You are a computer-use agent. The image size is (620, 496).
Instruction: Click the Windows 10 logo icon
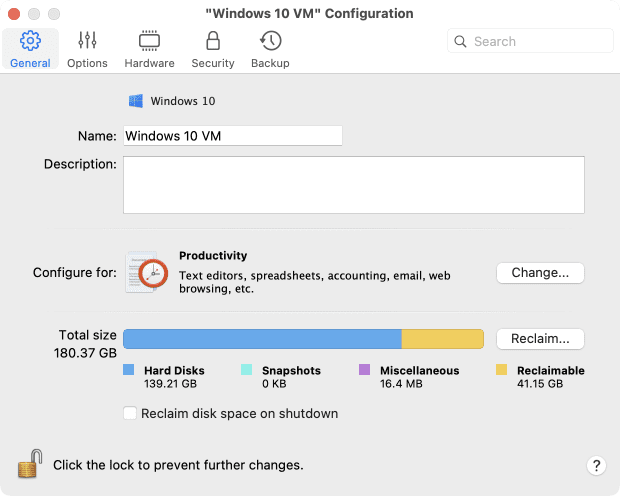coord(136,101)
